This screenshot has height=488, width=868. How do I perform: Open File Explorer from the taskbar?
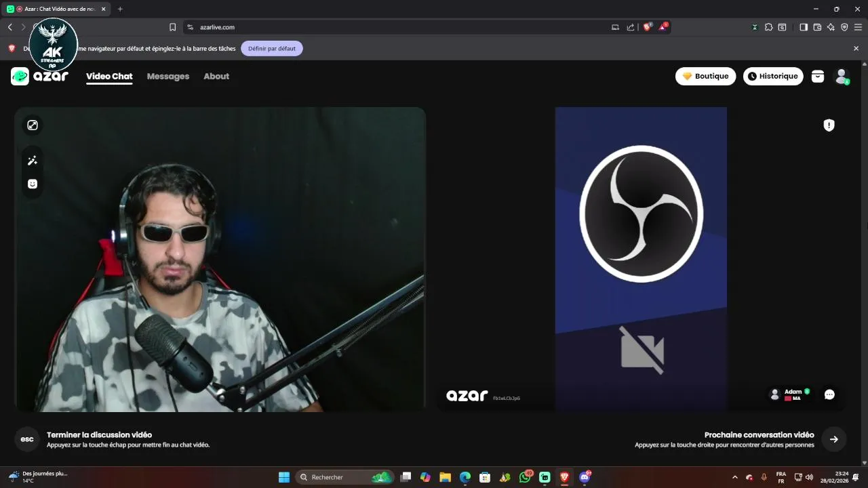(445, 477)
